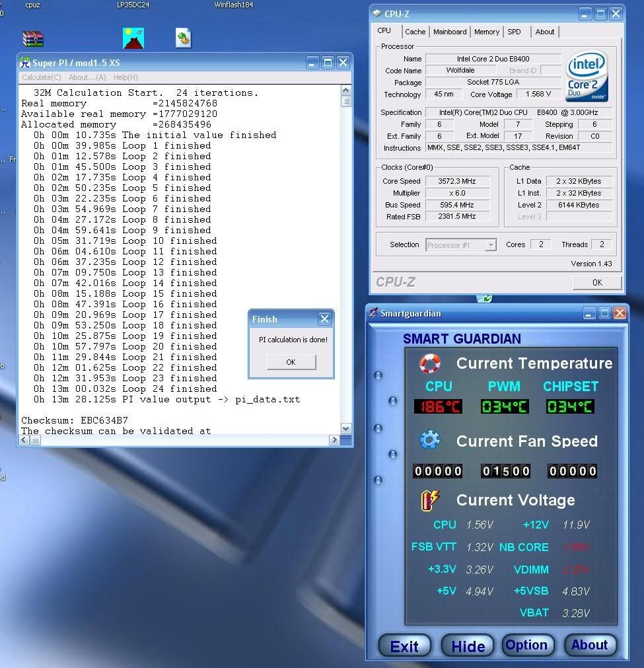Click the CPU voltage reading '1.56V'
The image size is (644, 668).
pyautogui.click(x=480, y=525)
